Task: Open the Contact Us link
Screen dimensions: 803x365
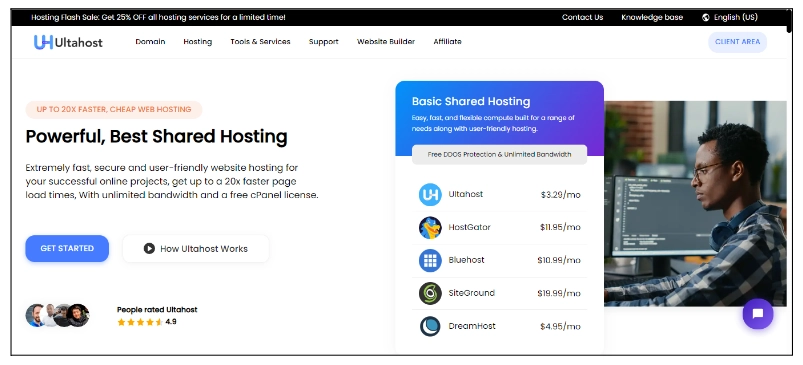Action: 582,17
